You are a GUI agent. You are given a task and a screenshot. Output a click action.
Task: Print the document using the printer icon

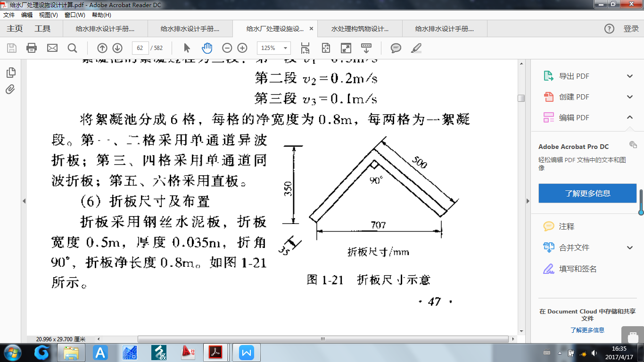click(x=32, y=48)
